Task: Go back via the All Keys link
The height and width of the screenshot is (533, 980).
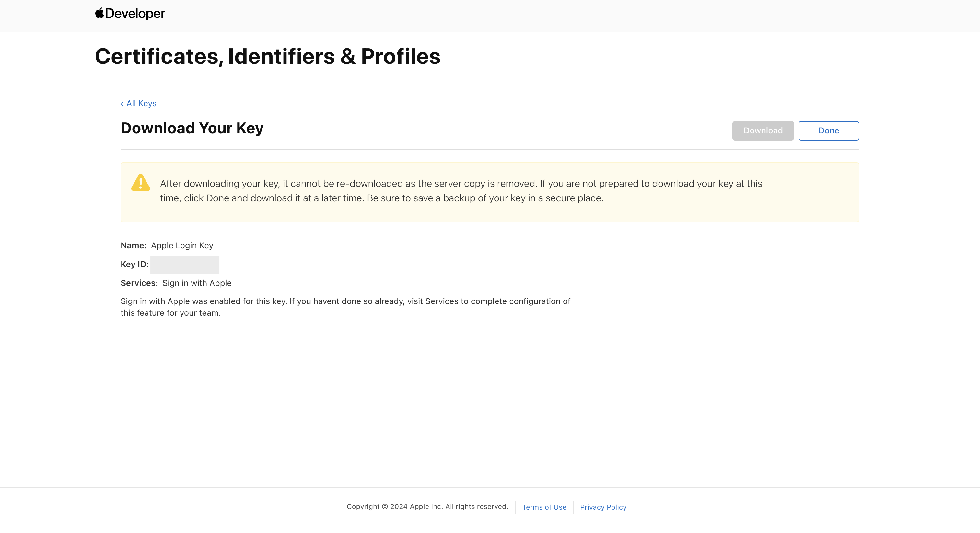Action: click(x=141, y=103)
